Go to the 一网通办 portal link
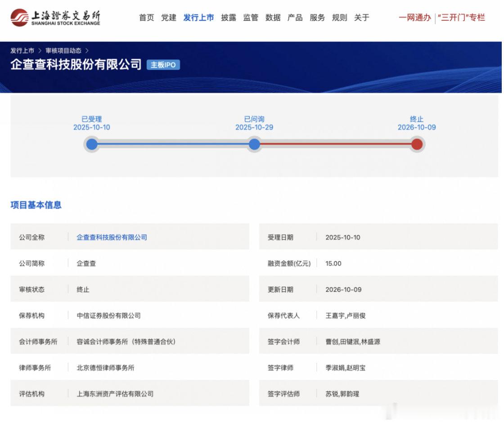Viewport: 504px width, 424px height. pyautogui.click(x=414, y=18)
